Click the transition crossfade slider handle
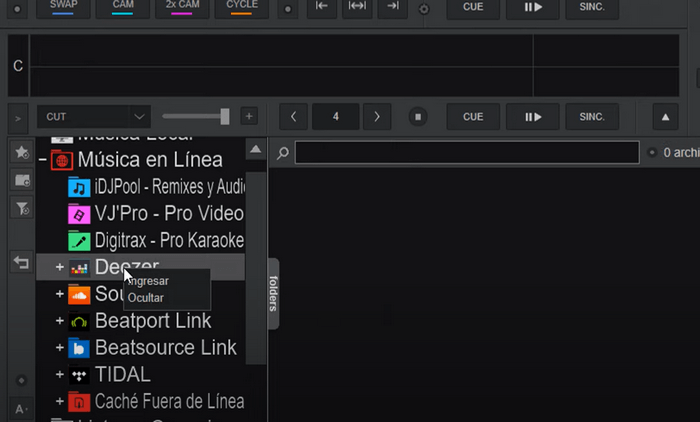This screenshot has width=700, height=422. coord(225,117)
